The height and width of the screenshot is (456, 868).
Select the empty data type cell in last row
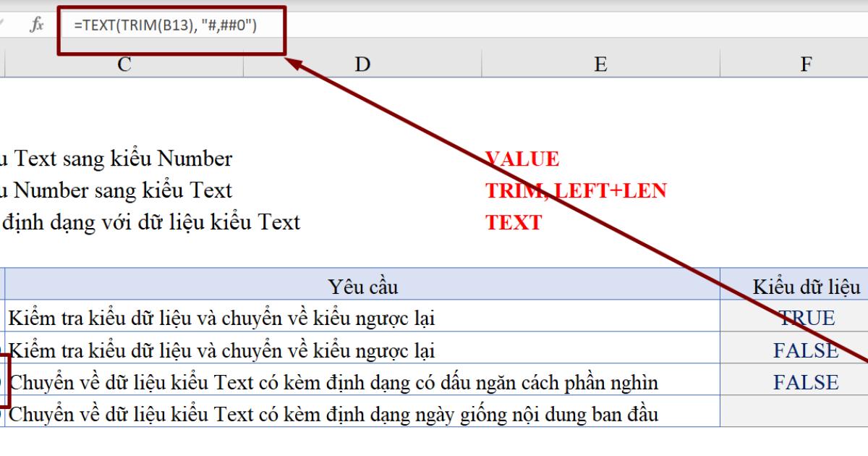pos(793,414)
